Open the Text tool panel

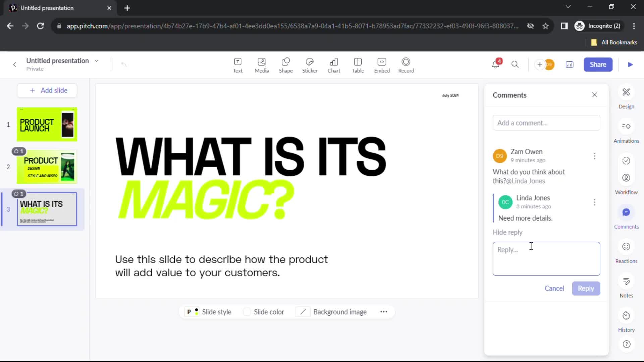point(237,64)
